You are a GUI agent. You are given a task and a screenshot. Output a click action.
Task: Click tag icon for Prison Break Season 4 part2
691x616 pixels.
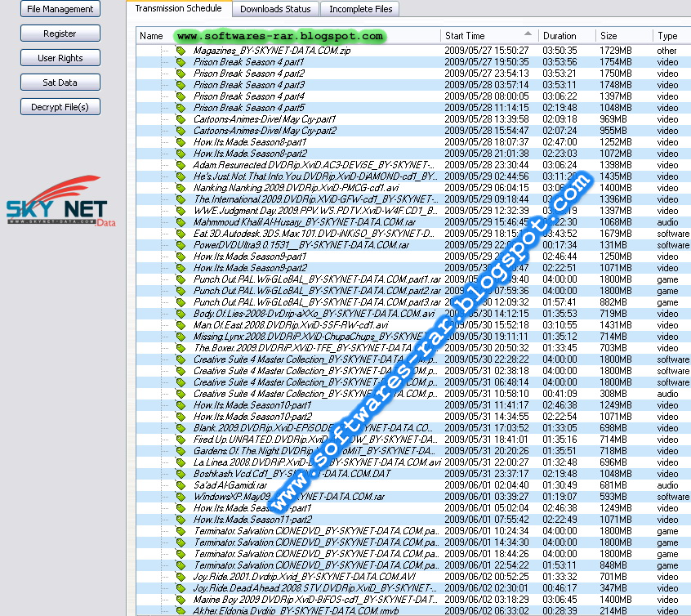[181, 74]
